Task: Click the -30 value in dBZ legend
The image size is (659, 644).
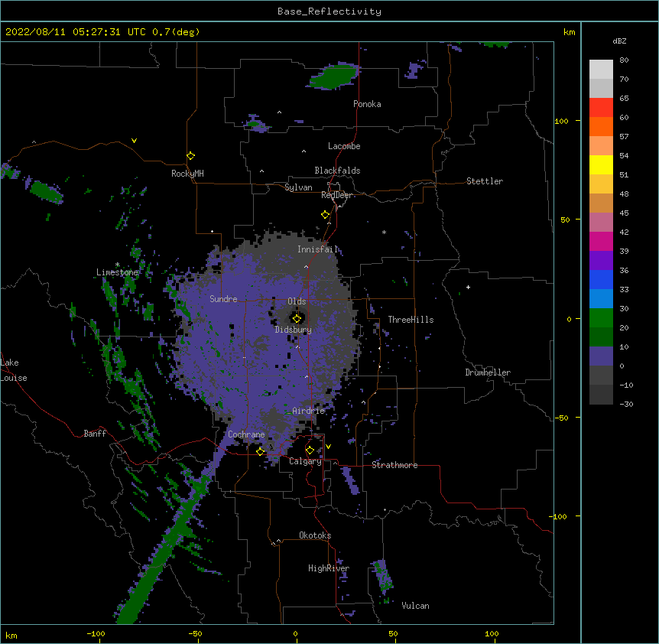Action: coord(626,404)
